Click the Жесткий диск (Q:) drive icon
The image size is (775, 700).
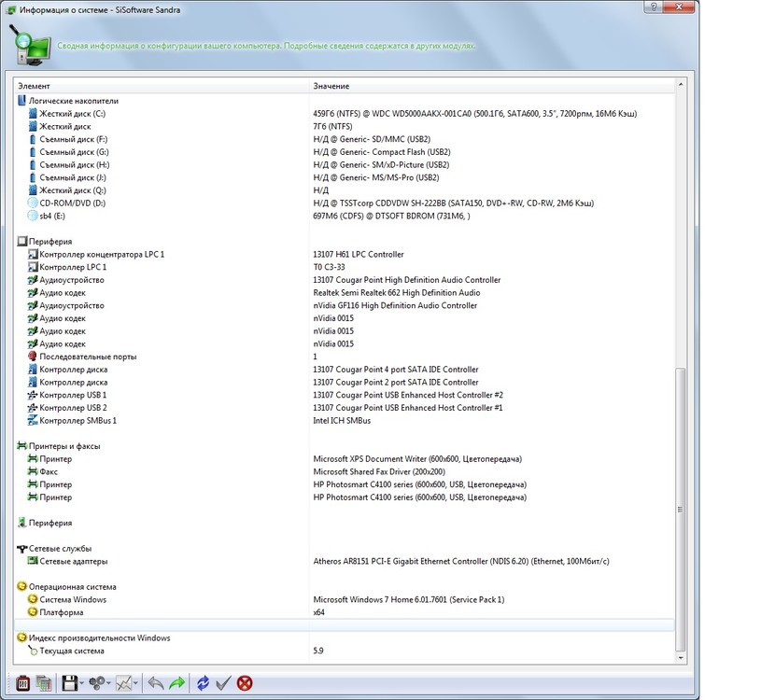33,190
